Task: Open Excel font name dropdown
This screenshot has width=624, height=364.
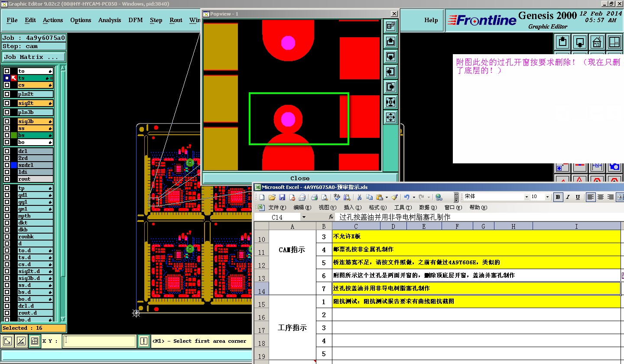Action: (526, 197)
